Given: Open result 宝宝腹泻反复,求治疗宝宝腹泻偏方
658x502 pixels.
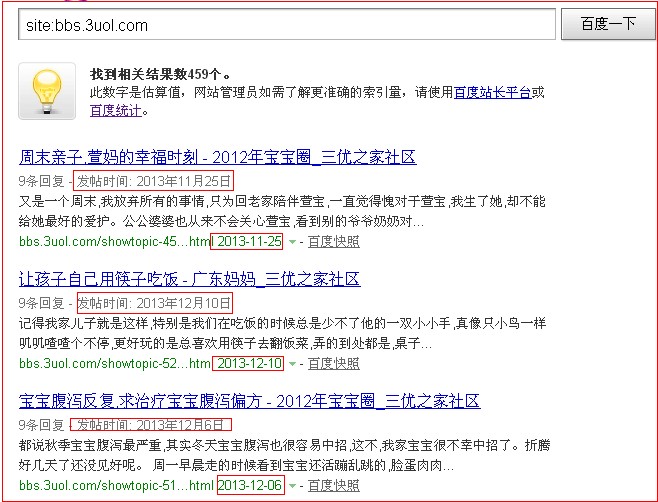Looking at the screenshot, I should click(x=250, y=401).
